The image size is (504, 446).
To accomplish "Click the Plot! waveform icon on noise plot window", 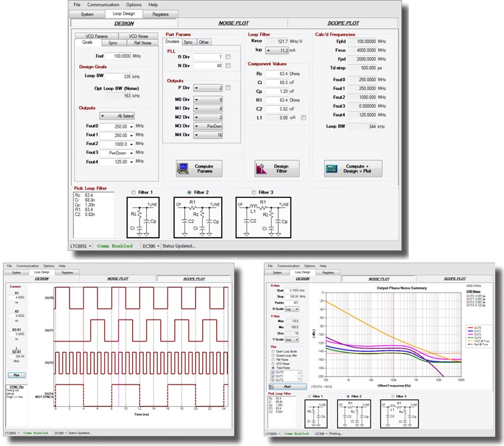I will (x=270, y=386).
